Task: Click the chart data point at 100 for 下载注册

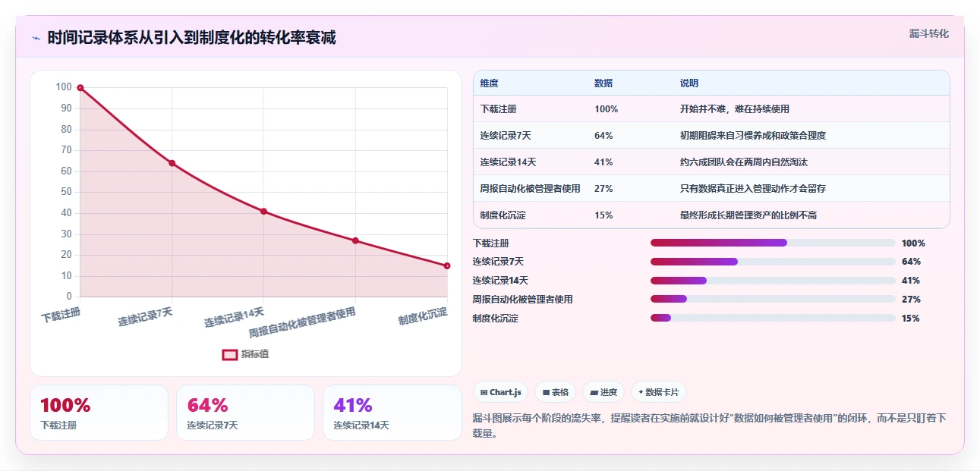Action: click(80, 88)
